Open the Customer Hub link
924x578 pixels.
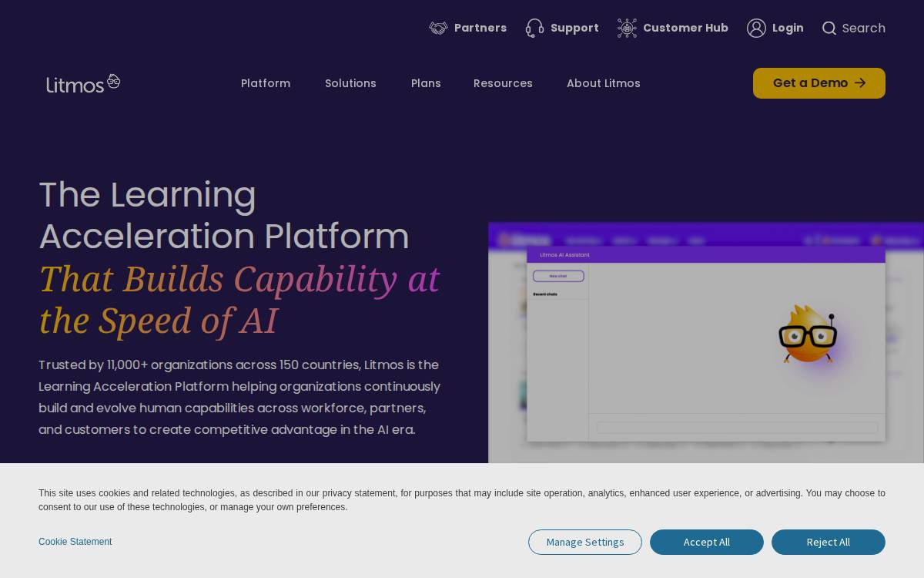point(685,28)
